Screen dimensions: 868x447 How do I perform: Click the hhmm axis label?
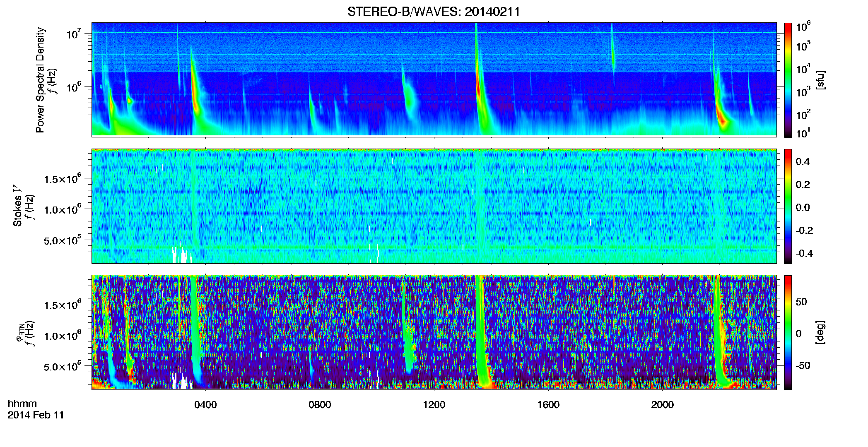point(22,404)
